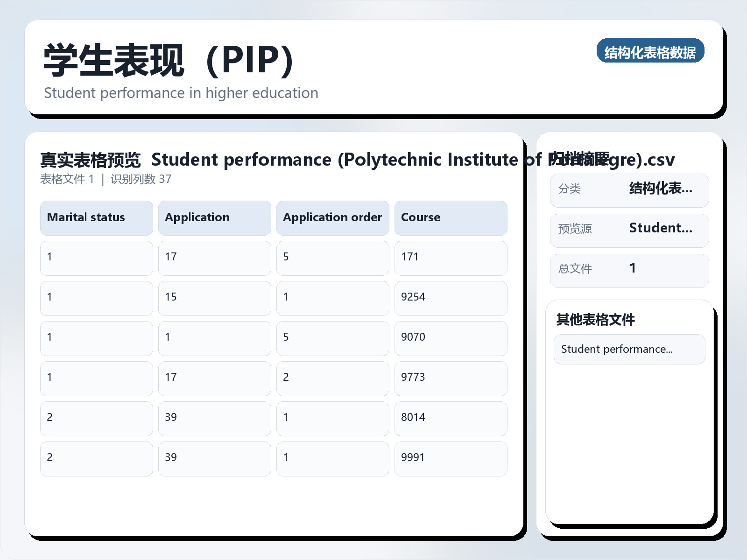Viewport: 747px width, 560px height.
Task: Click the 结构化表格数据 badge at top right
Action: 651,52
